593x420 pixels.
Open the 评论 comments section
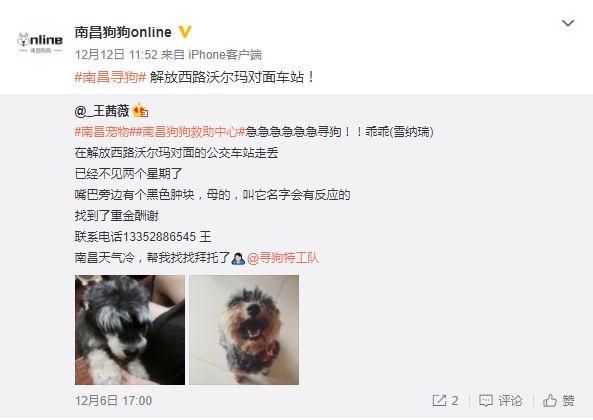[510, 400]
